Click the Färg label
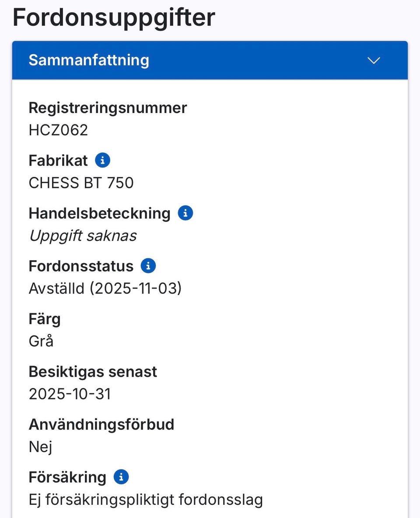The height and width of the screenshot is (518, 420). [45, 319]
